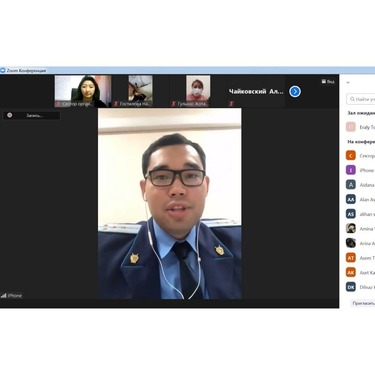Click the Запись recording status label
This screenshot has height=375, width=375.
34,116
